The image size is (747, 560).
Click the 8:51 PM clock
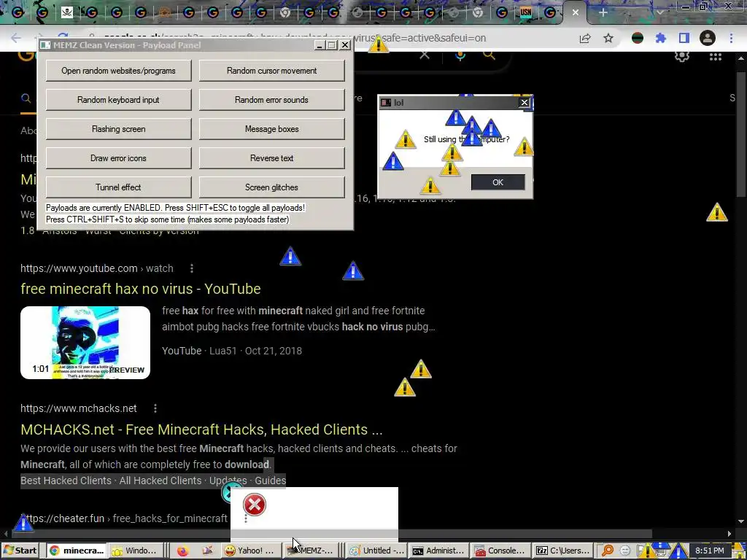[x=709, y=551]
